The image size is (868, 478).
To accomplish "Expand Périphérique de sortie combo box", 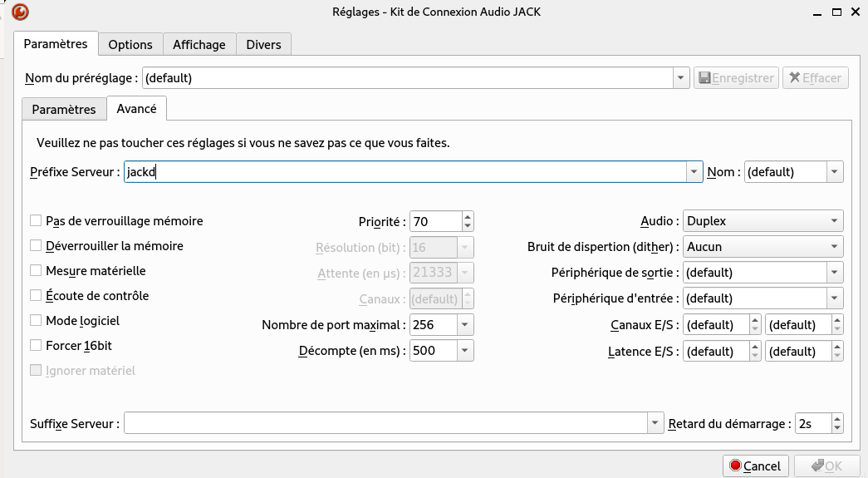I will [835, 273].
